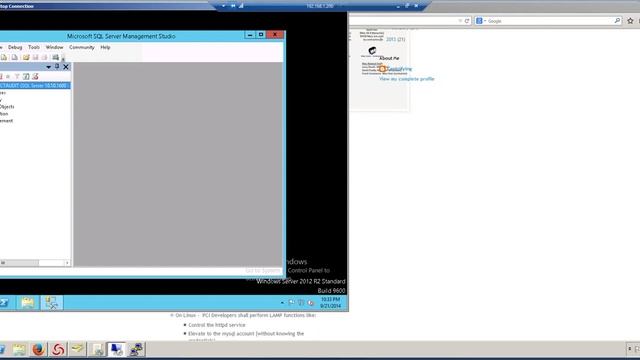Bookmark the page with the star icon

point(630,21)
